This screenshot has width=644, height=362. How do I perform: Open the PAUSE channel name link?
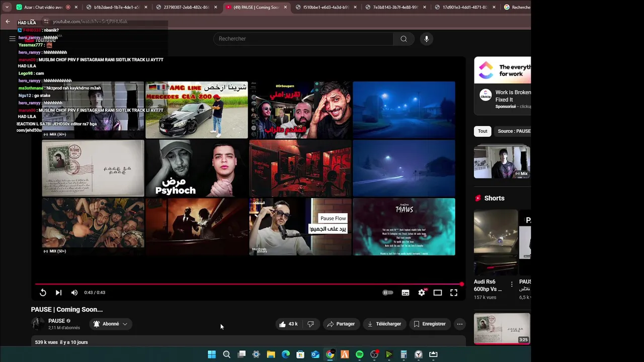click(56, 321)
